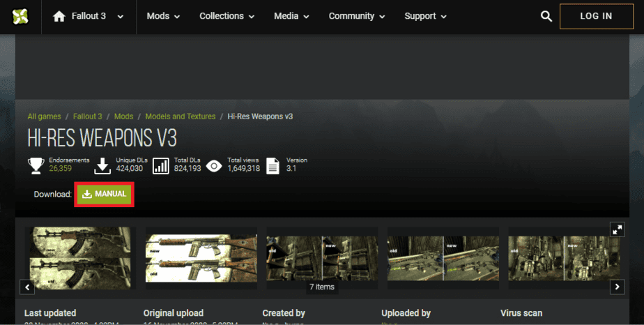Expand the Fallout 3 game dropdown

pos(121,17)
